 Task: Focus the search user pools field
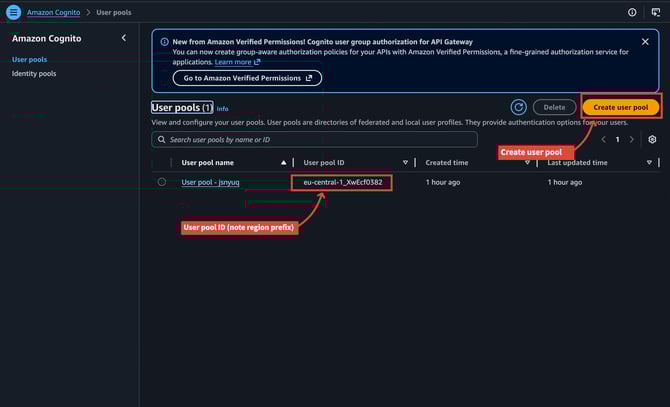point(314,140)
